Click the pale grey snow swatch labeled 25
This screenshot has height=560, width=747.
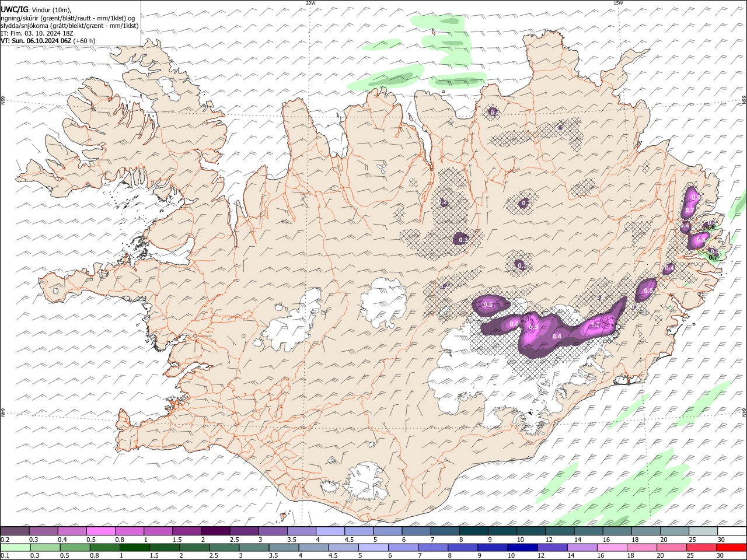point(703,531)
